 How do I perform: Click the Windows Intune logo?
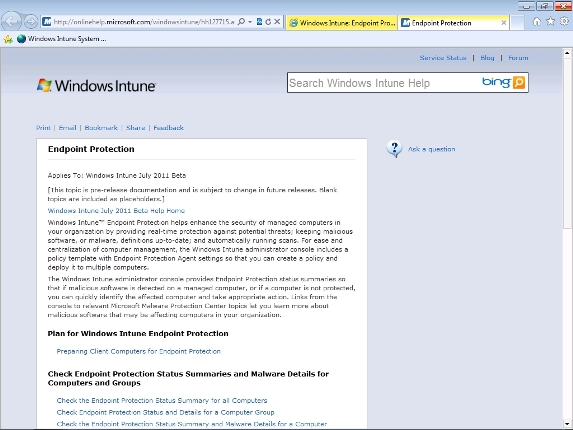coord(96,85)
